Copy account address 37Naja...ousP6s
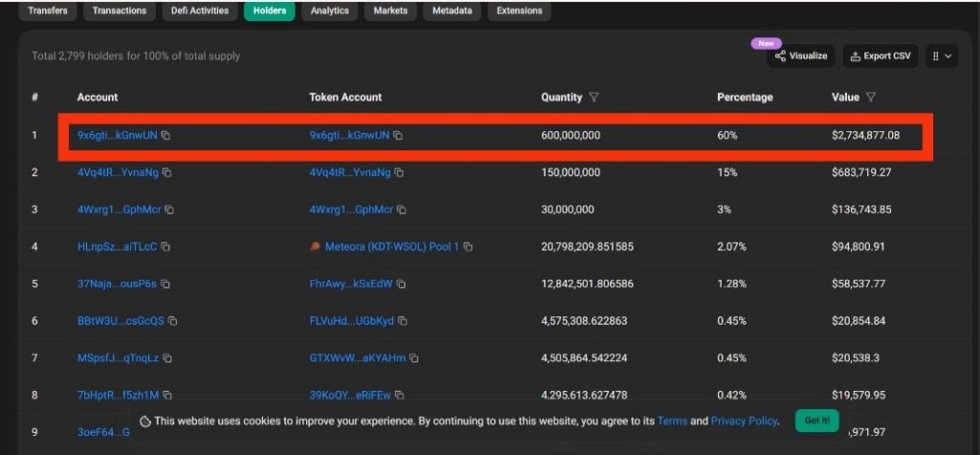The height and width of the screenshot is (455, 980). 166,284
